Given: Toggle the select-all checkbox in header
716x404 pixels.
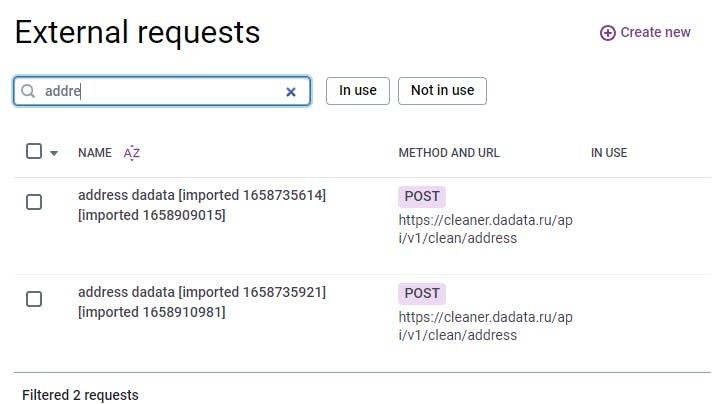Looking at the screenshot, I should (x=34, y=152).
